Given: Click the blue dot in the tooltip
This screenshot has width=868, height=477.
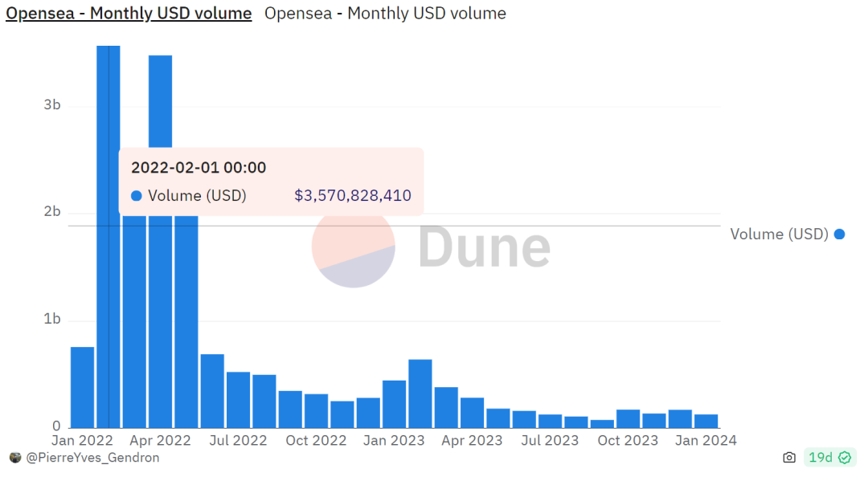Looking at the screenshot, I should click(136, 196).
